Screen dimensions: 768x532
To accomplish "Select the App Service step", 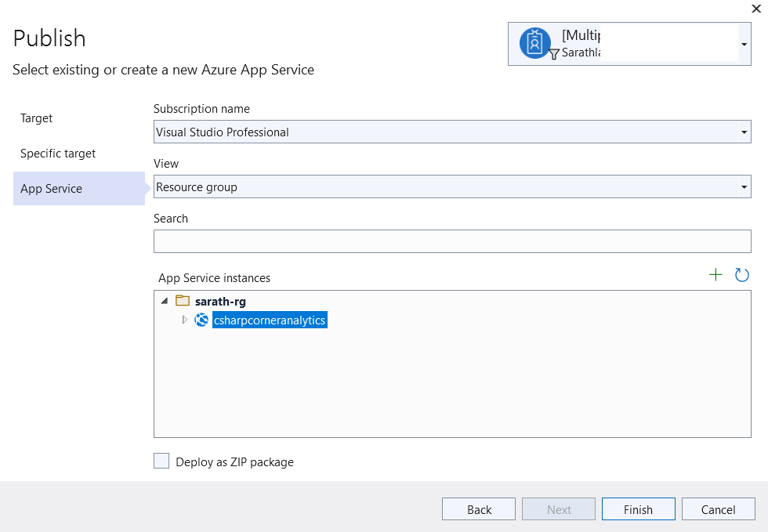I will [x=52, y=189].
